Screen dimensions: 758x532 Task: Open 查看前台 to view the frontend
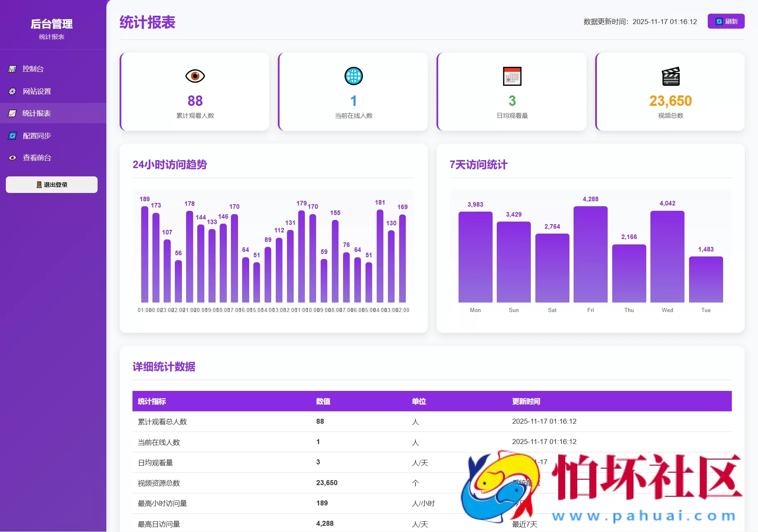37,157
